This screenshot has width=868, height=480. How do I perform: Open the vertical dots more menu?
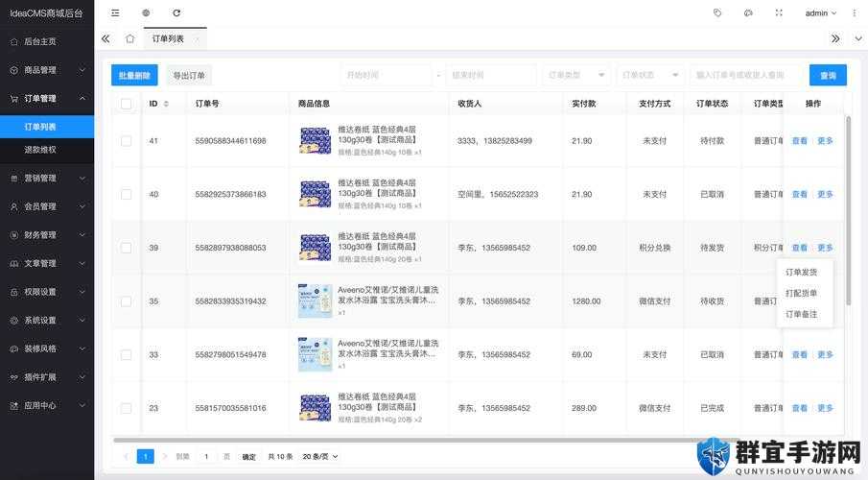tap(855, 12)
